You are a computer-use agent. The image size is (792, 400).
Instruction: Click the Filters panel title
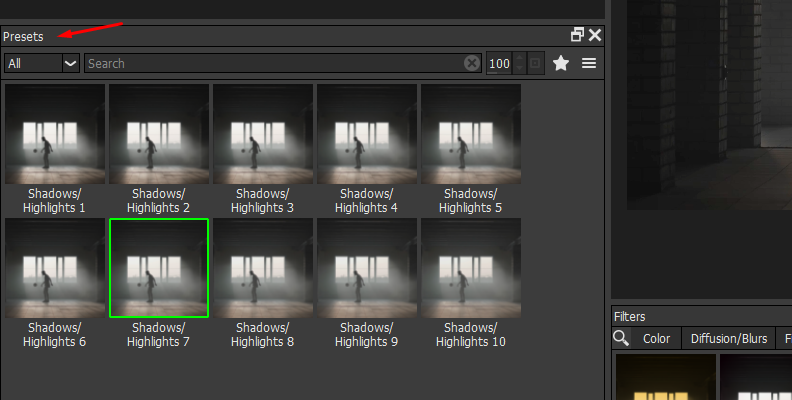[629, 317]
